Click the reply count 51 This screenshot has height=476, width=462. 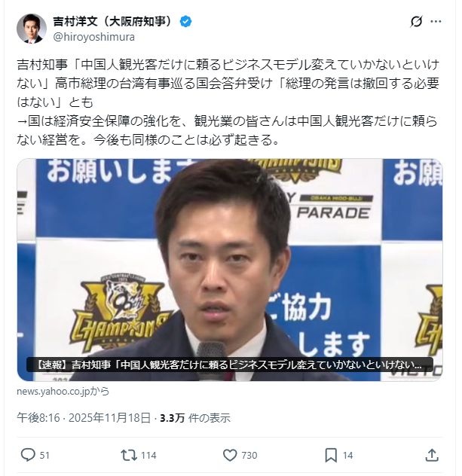tap(44, 456)
